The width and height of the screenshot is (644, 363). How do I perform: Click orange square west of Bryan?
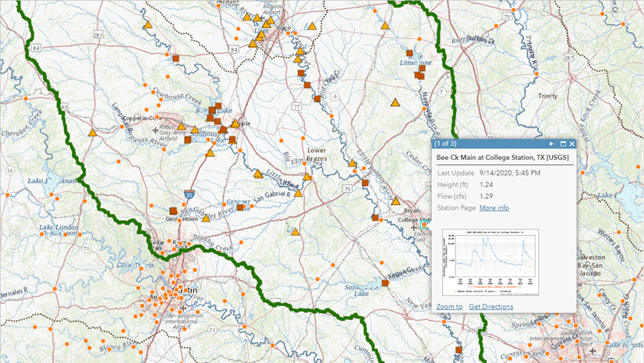click(x=375, y=218)
